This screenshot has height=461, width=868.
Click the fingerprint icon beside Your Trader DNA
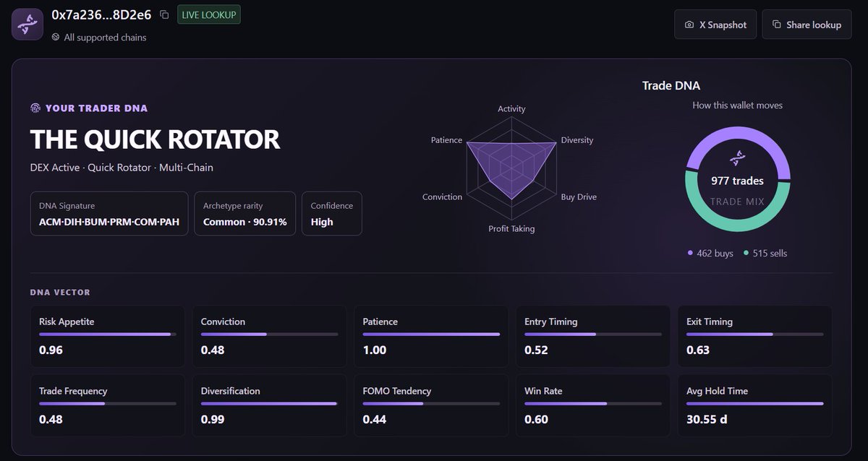pos(35,108)
